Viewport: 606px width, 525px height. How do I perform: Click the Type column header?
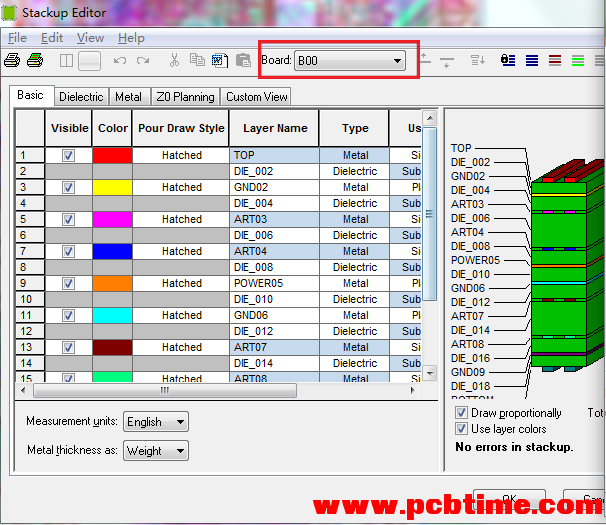[354, 128]
